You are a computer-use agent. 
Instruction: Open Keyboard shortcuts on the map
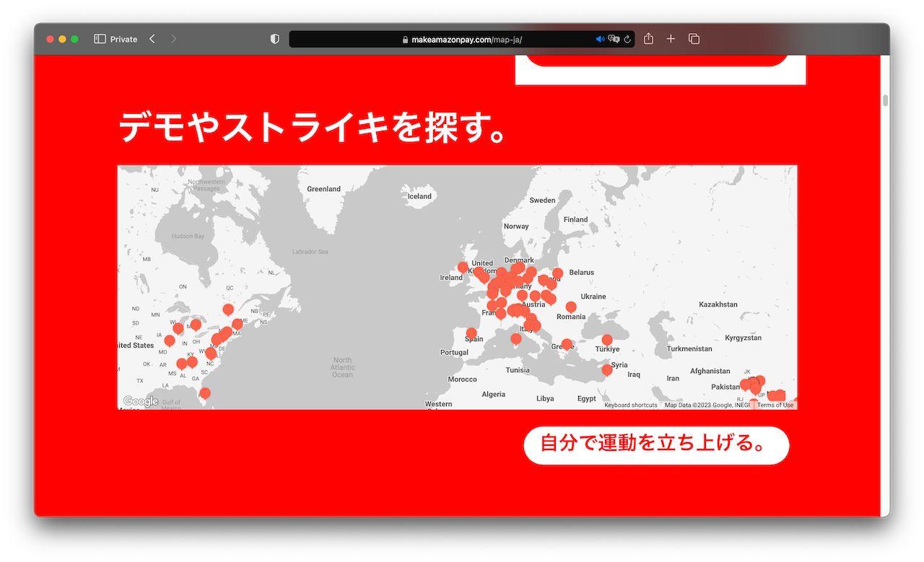pyautogui.click(x=631, y=405)
